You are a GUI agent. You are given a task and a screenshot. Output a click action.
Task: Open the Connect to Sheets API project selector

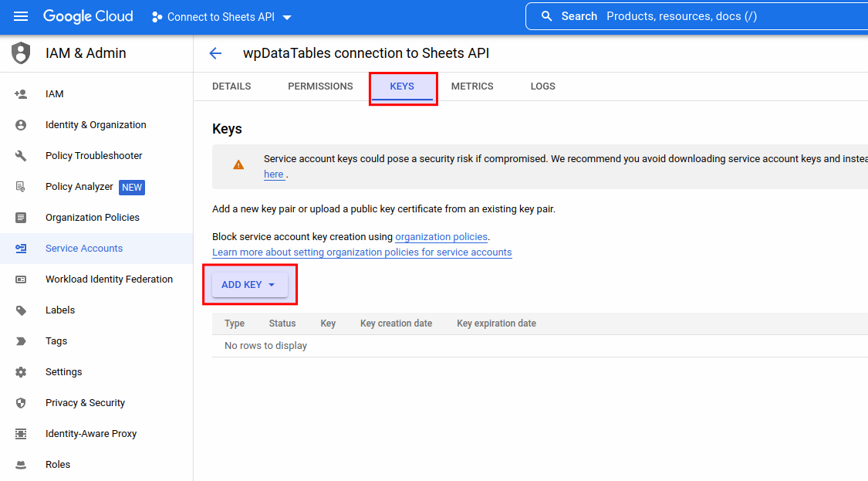[221, 17]
